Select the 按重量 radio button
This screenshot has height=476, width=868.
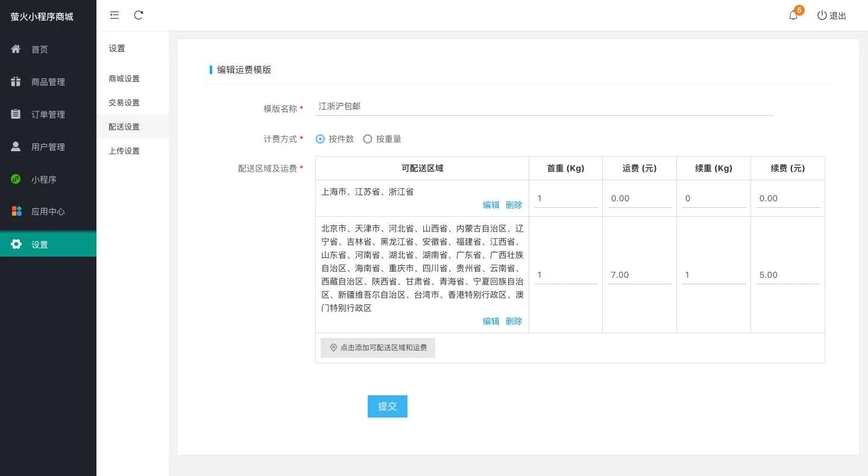click(368, 139)
